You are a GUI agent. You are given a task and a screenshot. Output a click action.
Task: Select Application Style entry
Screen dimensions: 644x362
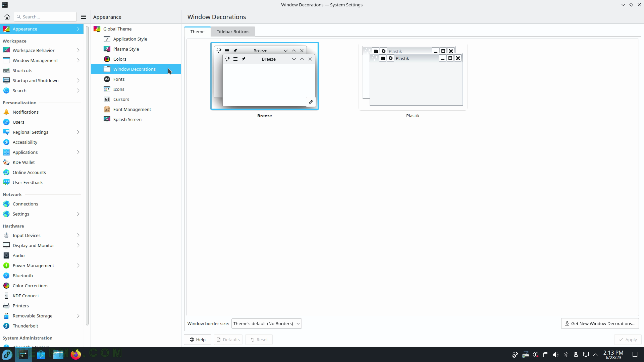[136, 39]
